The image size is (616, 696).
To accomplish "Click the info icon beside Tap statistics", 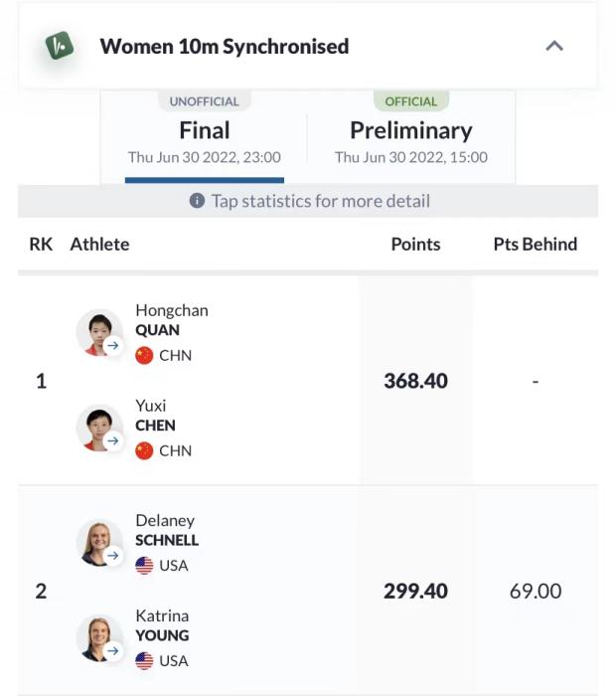I will pos(197,201).
